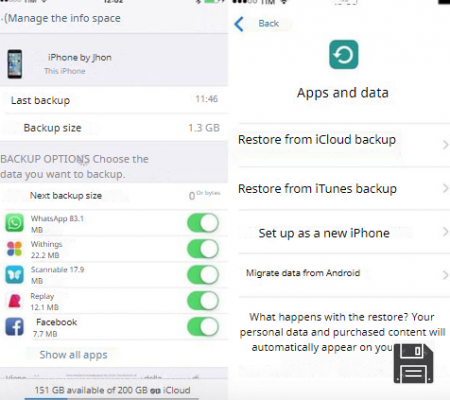Tap the Apps and data title

(343, 93)
